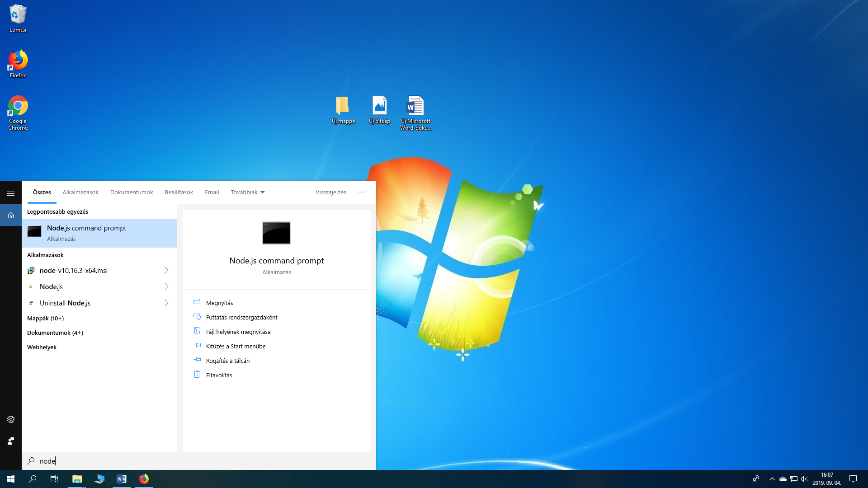Image resolution: width=868 pixels, height=488 pixels.
Task: Switch to the Beállítások tab
Action: [x=179, y=192]
